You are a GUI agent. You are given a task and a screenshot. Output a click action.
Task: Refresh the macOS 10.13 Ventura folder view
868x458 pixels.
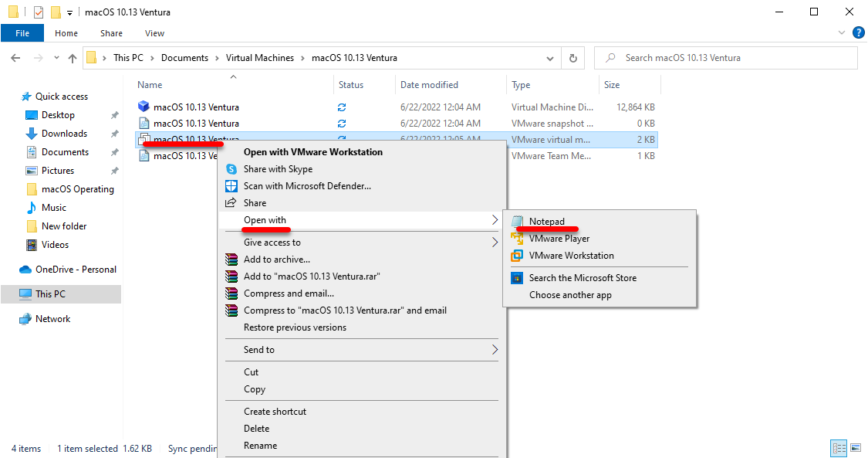[572, 57]
